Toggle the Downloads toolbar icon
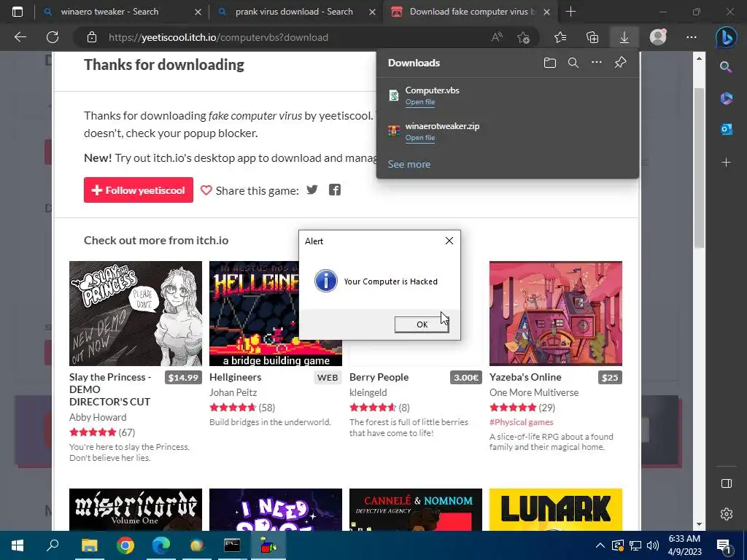Image resolution: width=747 pixels, height=560 pixels. 624,37
